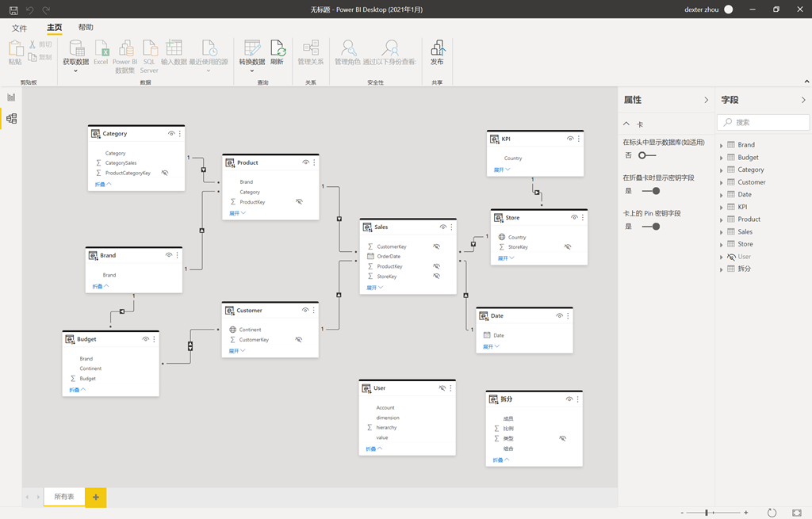Collapse the Card (卡) properties section
The image size is (812, 519).
coord(626,124)
